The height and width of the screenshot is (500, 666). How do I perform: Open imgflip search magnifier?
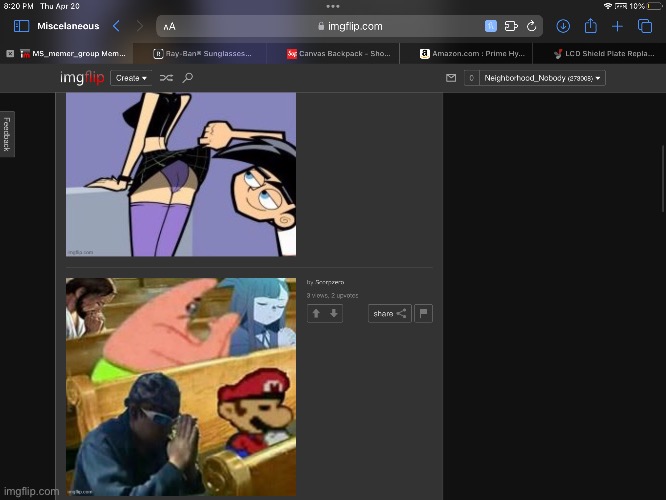click(x=188, y=78)
